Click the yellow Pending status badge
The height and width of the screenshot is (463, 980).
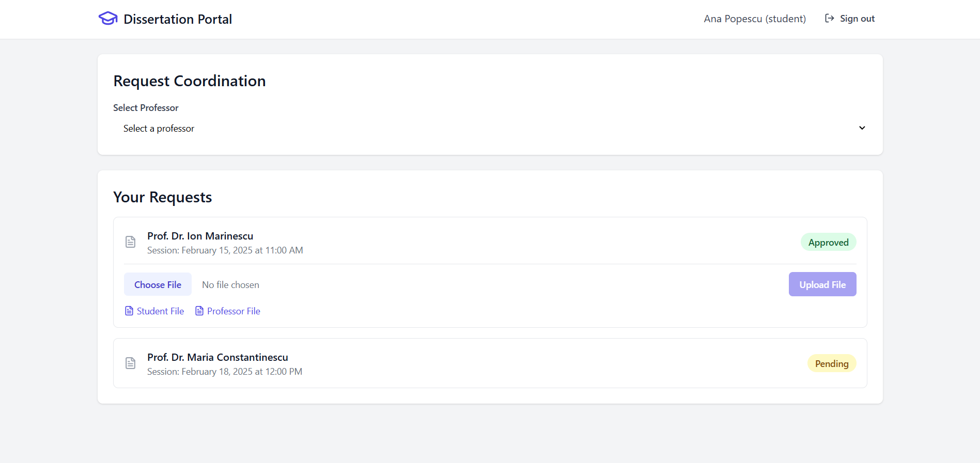click(831, 364)
